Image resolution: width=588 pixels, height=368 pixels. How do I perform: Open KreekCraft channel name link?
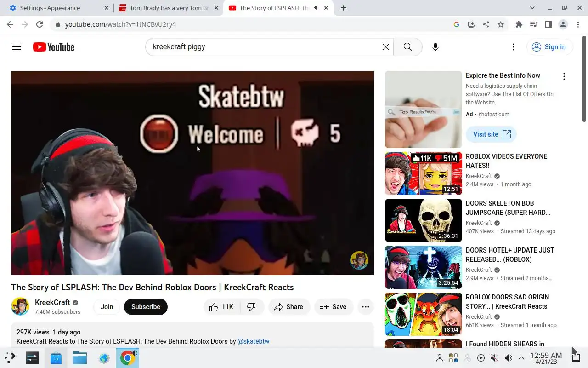(52, 302)
